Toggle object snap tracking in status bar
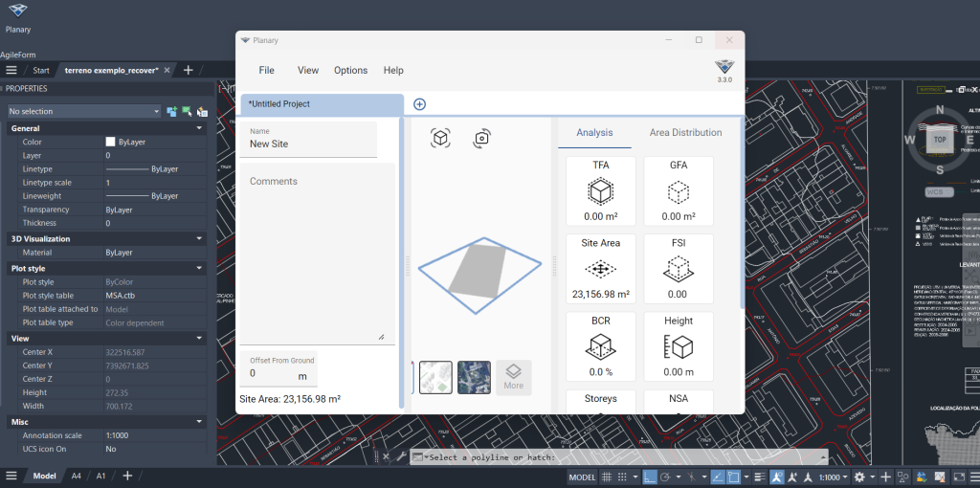 718,477
